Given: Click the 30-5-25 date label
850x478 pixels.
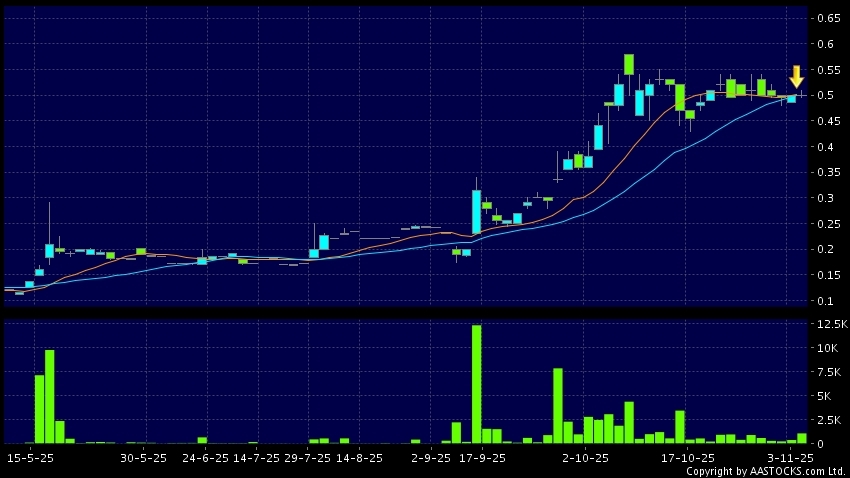Looking at the screenshot, I should coord(142,458).
